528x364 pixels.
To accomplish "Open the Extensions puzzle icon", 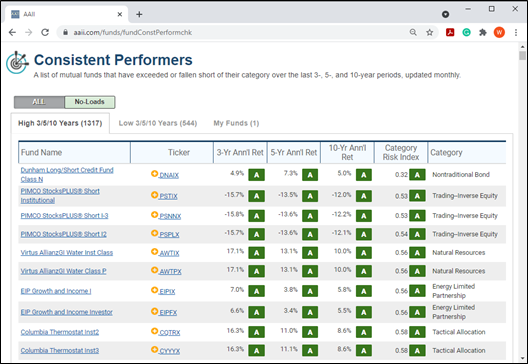I will 483,32.
